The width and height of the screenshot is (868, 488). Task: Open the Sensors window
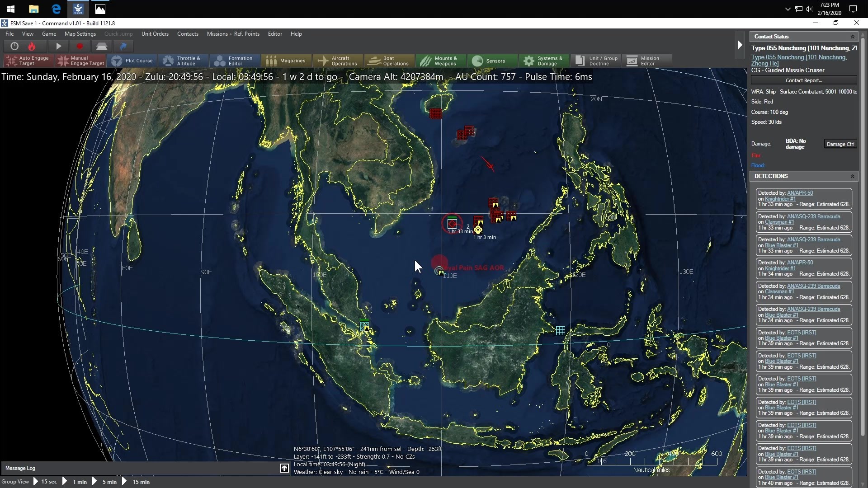(493, 61)
